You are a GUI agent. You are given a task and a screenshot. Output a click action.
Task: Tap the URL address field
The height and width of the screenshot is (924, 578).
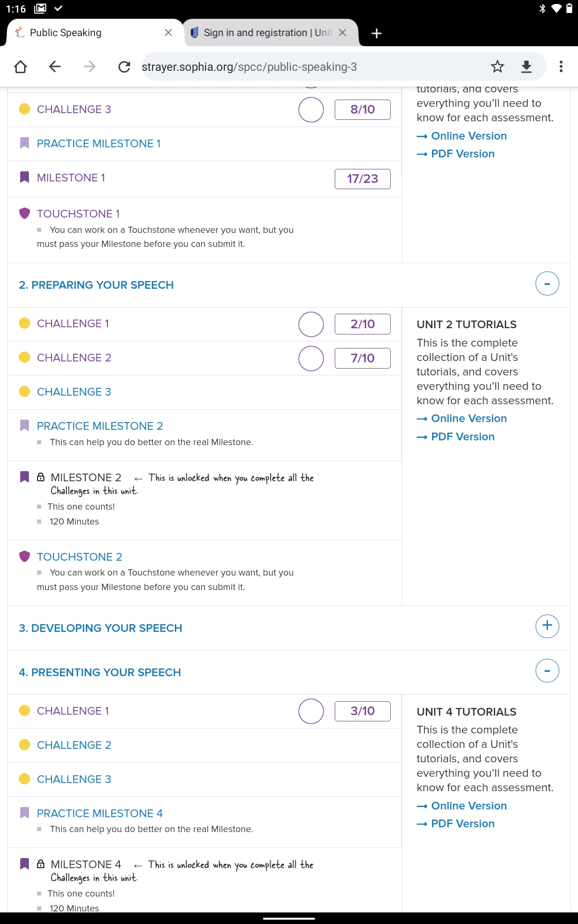pyautogui.click(x=308, y=66)
